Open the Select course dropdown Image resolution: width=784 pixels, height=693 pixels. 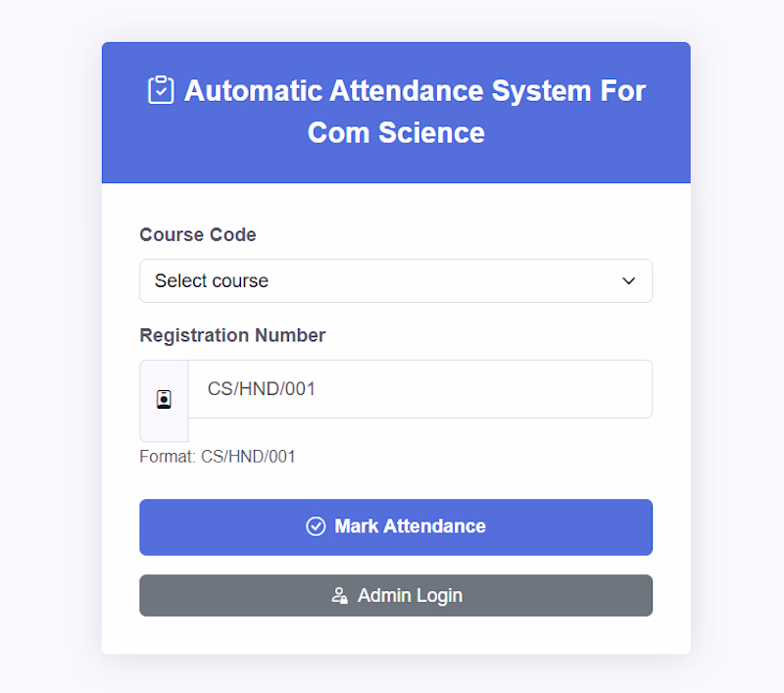tap(395, 281)
